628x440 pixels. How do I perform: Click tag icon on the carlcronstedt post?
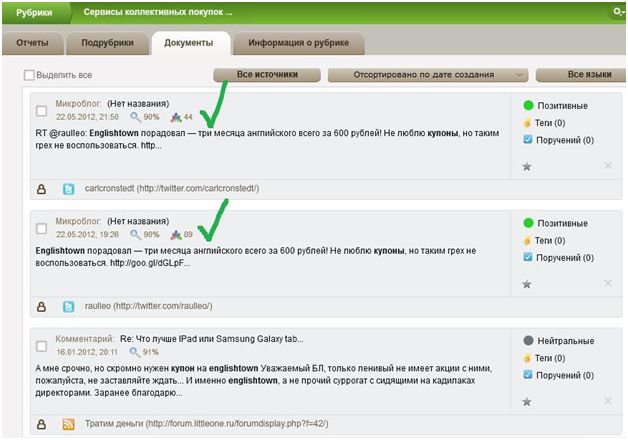click(x=527, y=123)
